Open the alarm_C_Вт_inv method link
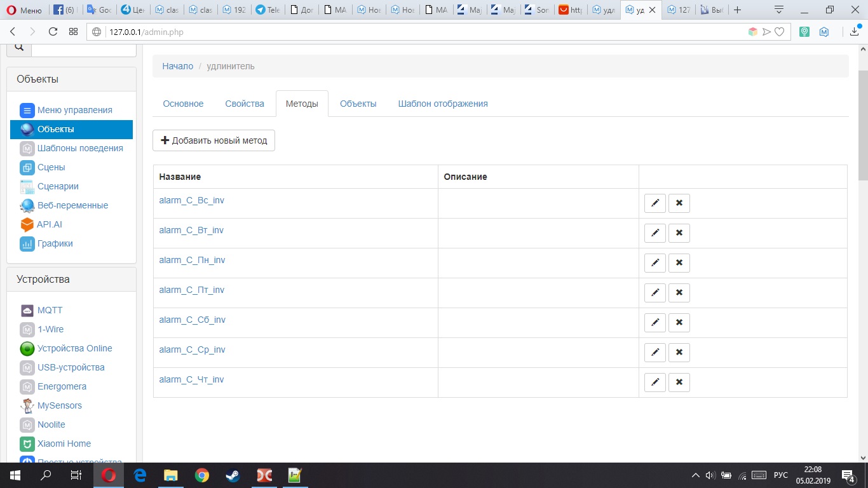Image resolution: width=868 pixels, height=488 pixels. (191, 230)
